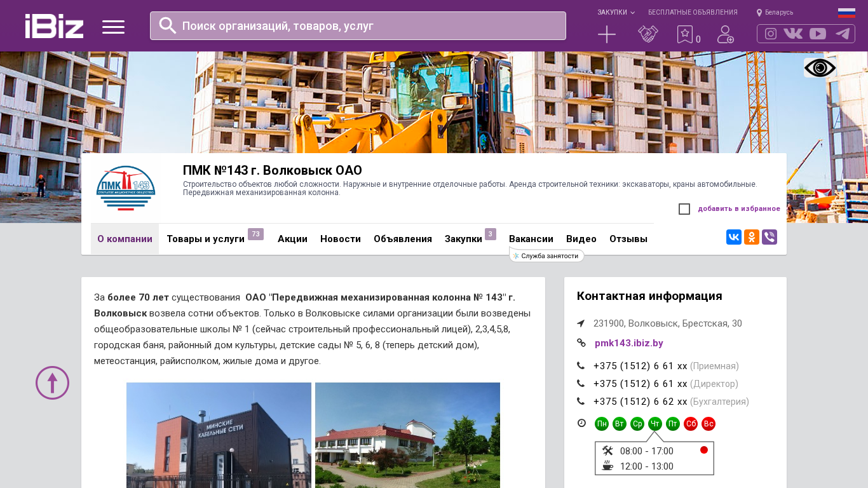Select Tuesday (Вт) schedule day
The image size is (868, 488).
620,424
